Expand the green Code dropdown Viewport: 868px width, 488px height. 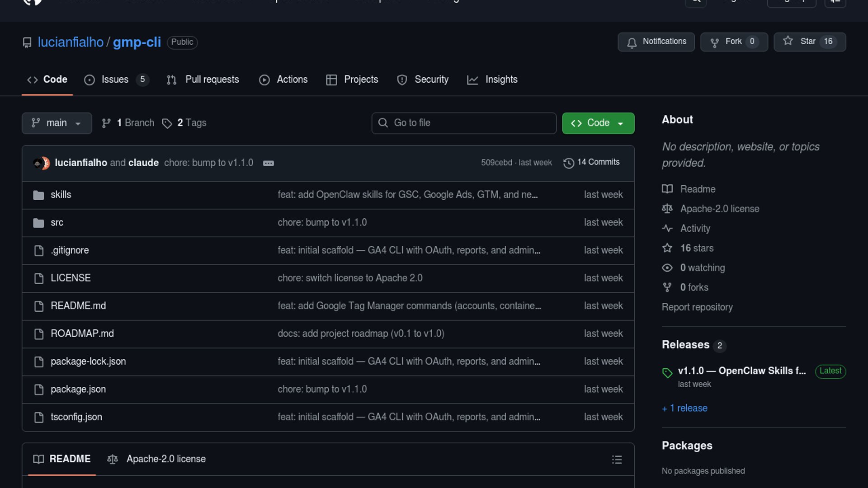point(598,123)
